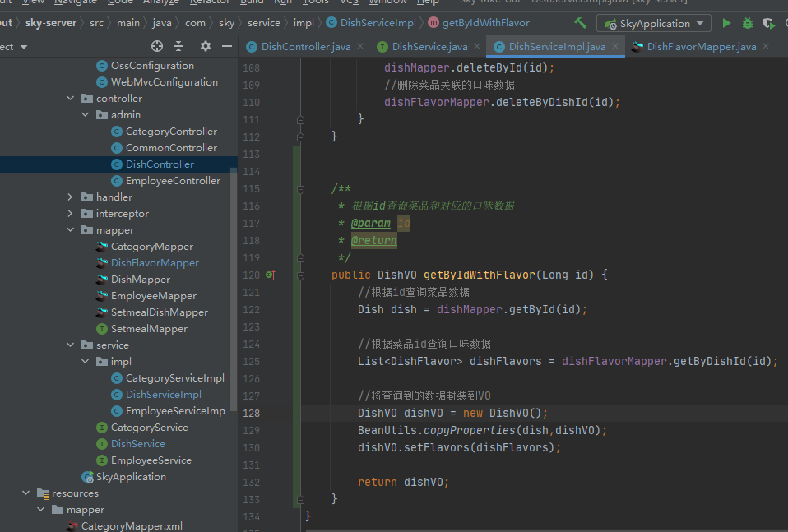Click the implements gutter icon at line 120

pyautogui.click(x=270, y=275)
